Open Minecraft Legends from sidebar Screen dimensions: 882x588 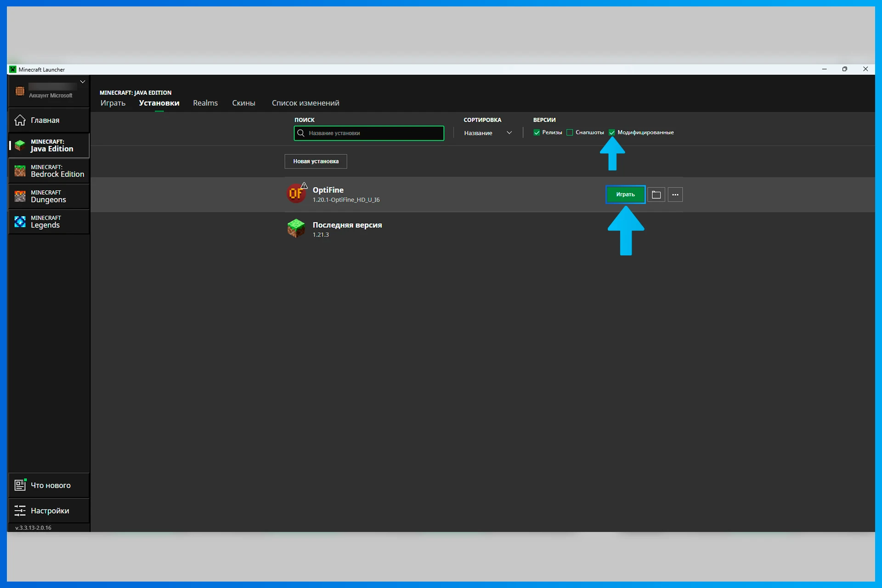coord(49,222)
